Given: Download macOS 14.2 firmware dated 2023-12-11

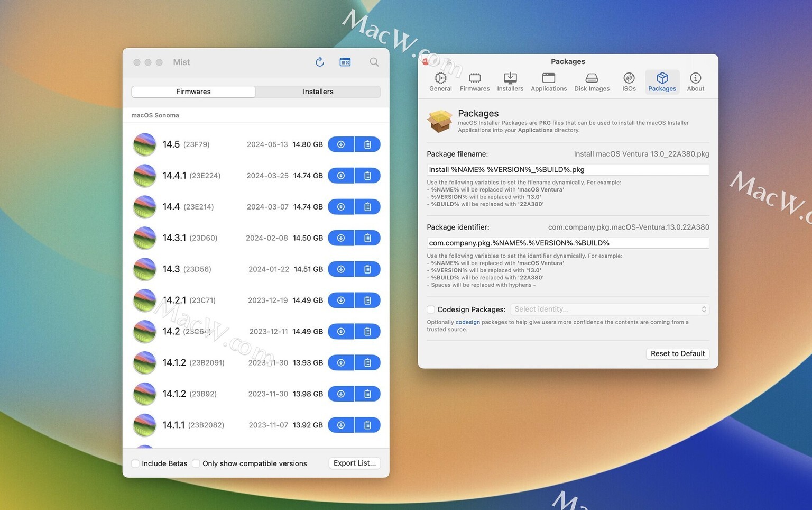Looking at the screenshot, I should 341,332.
